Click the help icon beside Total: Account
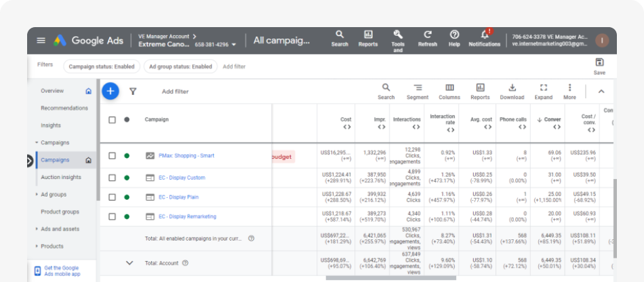 tap(185, 263)
